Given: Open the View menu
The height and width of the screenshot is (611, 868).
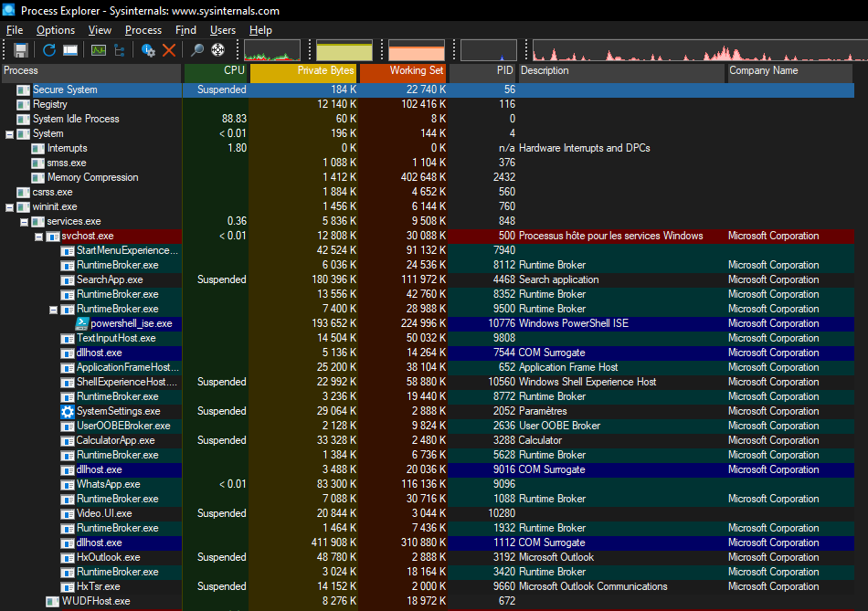Looking at the screenshot, I should coord(100,30).
